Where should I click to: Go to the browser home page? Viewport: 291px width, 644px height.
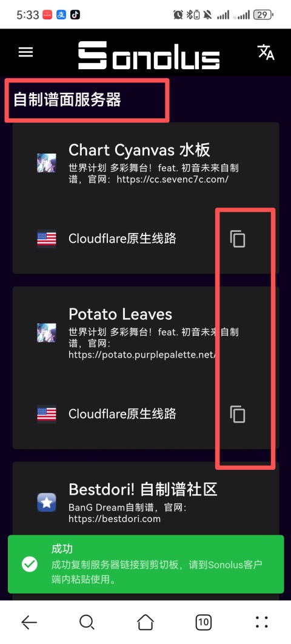[x=145, y=622]
